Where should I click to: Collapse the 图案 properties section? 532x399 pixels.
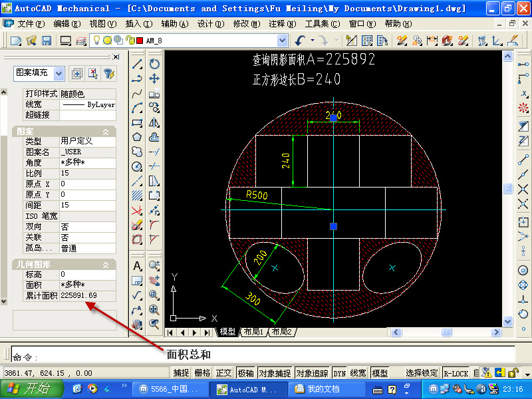point(106,132)
